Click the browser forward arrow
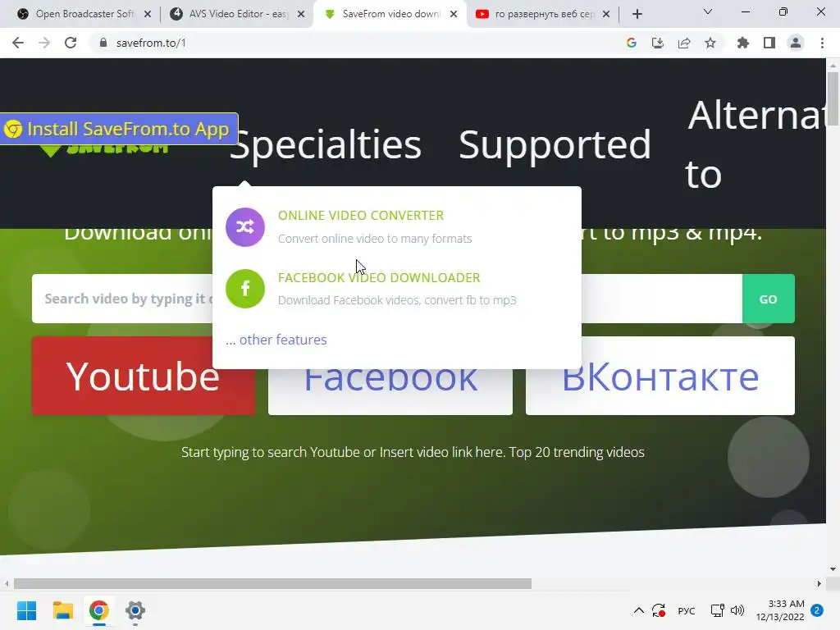840x630 pixels. tap(44, 43)
